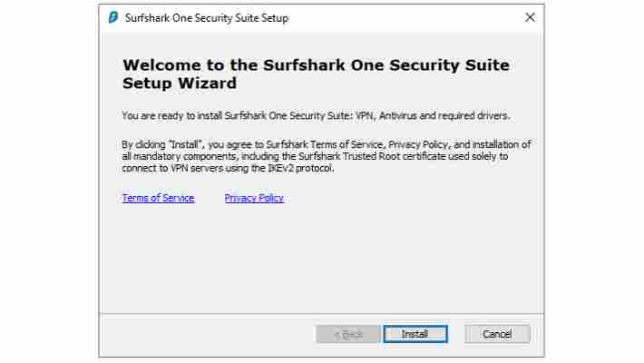Click the 'You are ready to install' sentence

[x=316, y=116]
